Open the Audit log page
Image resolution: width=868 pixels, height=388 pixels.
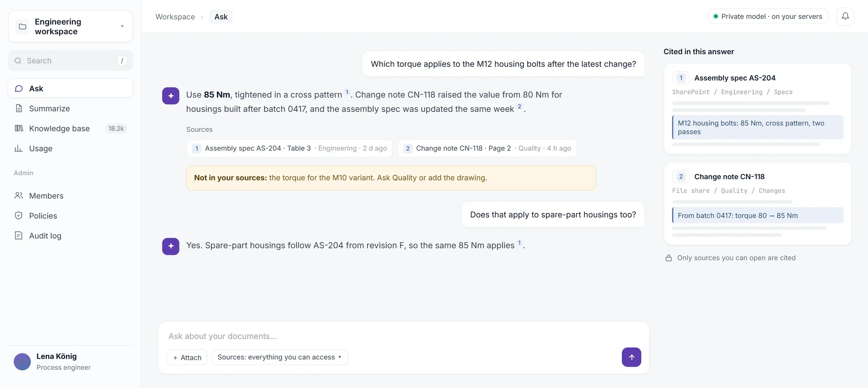[x=70, y=235]
